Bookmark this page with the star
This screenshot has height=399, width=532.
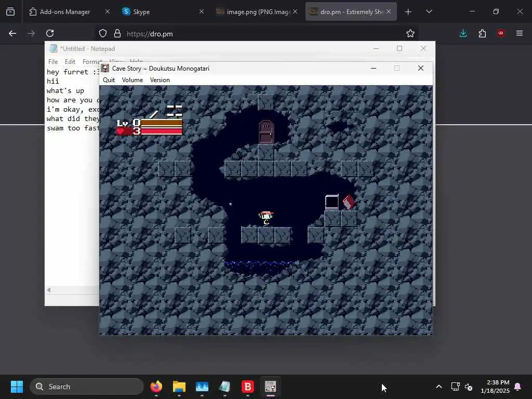pos(410,33)
